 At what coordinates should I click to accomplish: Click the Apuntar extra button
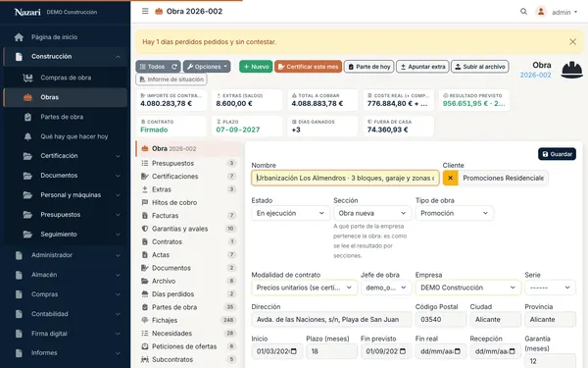422,67
